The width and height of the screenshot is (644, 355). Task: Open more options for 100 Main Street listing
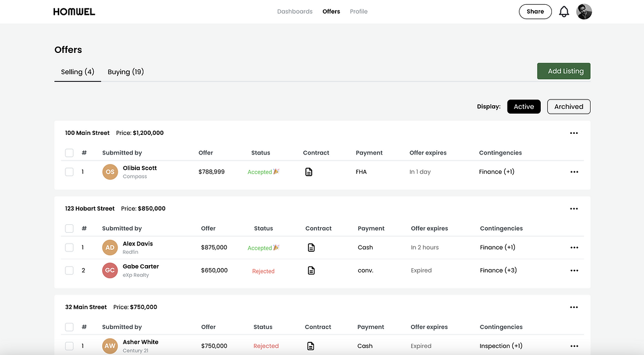[x=574, y=133]
